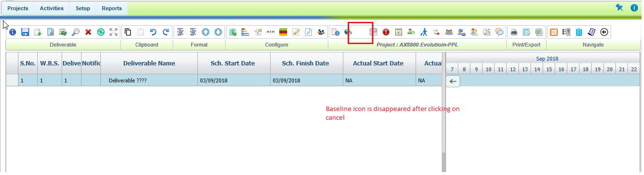This screenshot has height=175, width=644.
Task: Click the red X delete icon
Action: [x=88, y=32]
